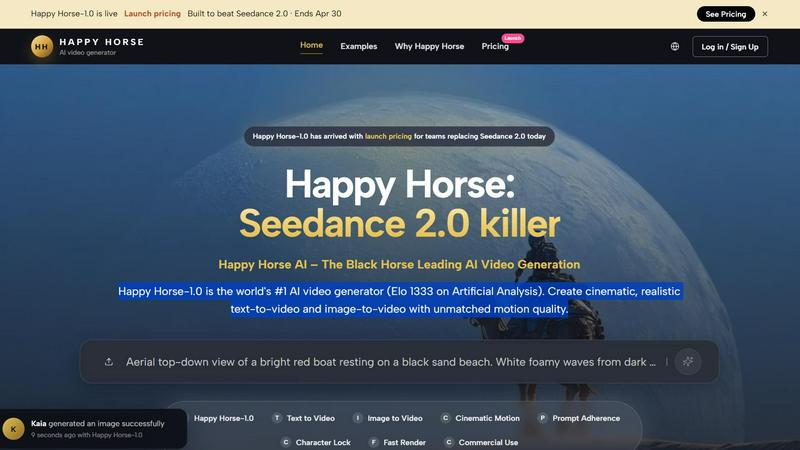Click the See Pricing button
This screenshot has width=800, height=450.
click(726, 14)
